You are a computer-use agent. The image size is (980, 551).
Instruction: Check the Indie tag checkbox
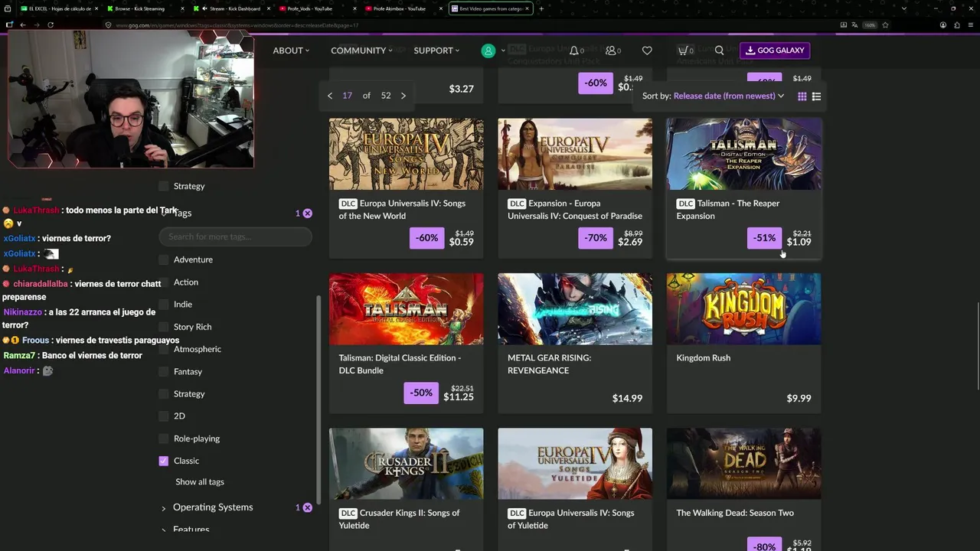(x=163, y=305)
